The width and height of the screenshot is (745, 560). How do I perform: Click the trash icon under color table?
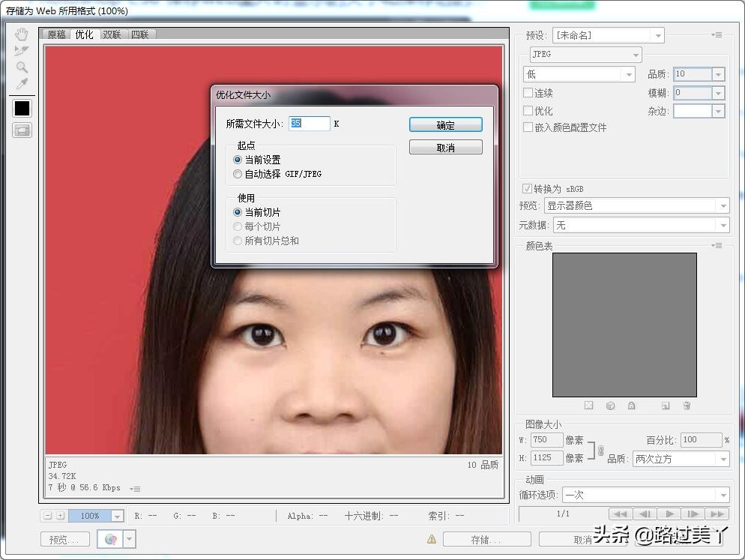(686, 406)
